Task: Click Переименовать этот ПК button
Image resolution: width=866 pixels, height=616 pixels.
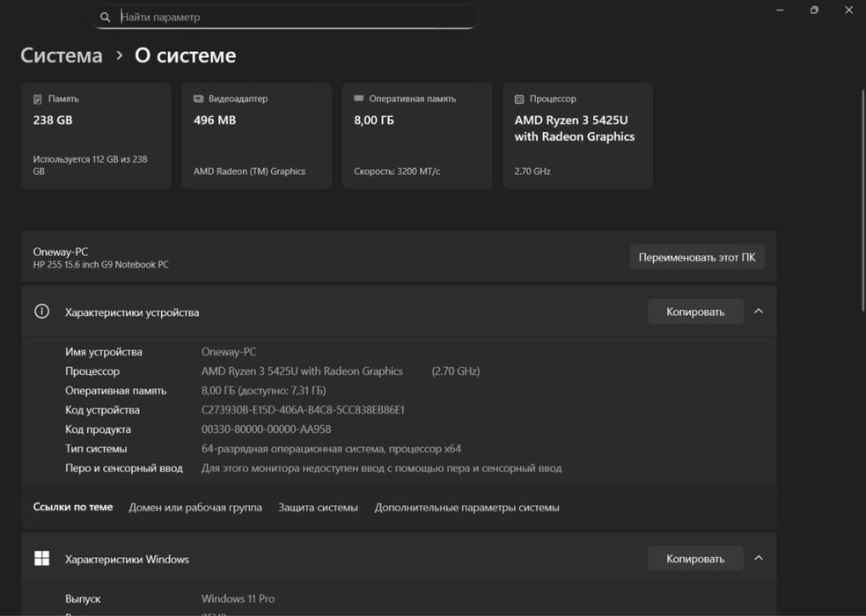Action: (697, 257)
